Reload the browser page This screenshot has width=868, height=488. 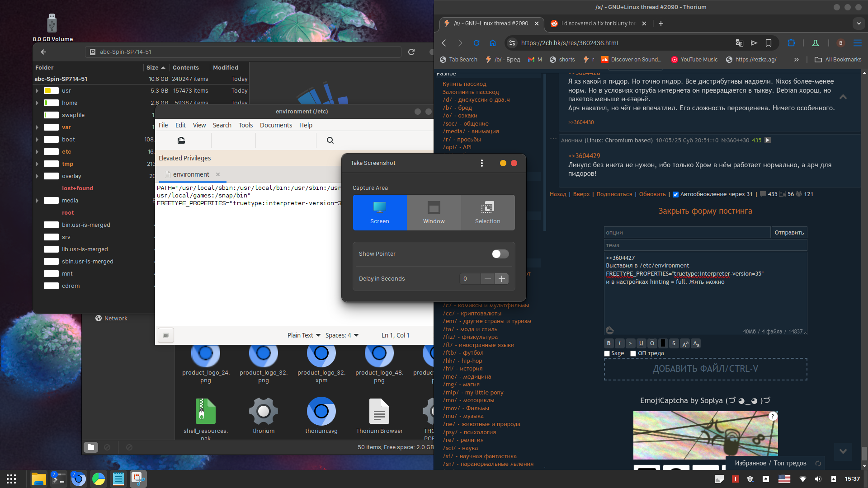point(476,43)
